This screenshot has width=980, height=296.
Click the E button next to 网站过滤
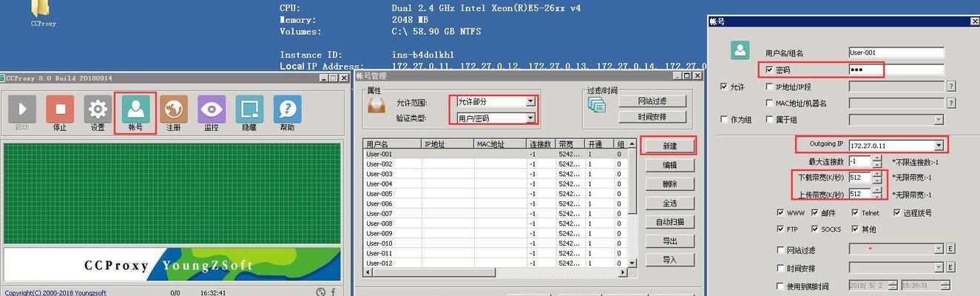pos(950,249)
